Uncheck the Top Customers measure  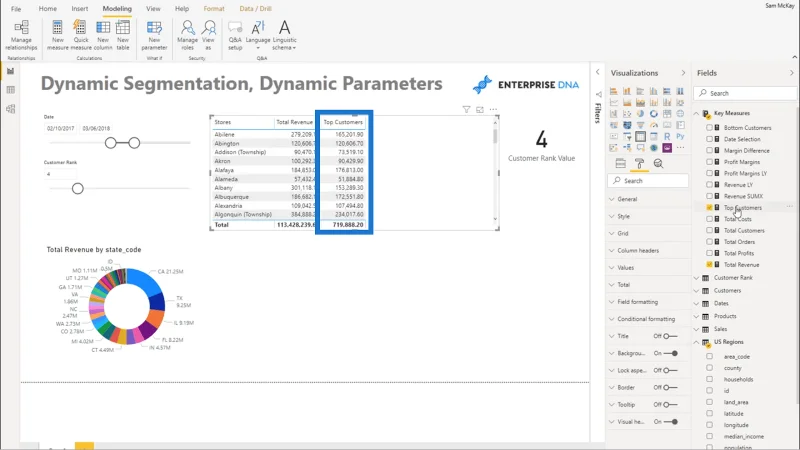[709, 208]
